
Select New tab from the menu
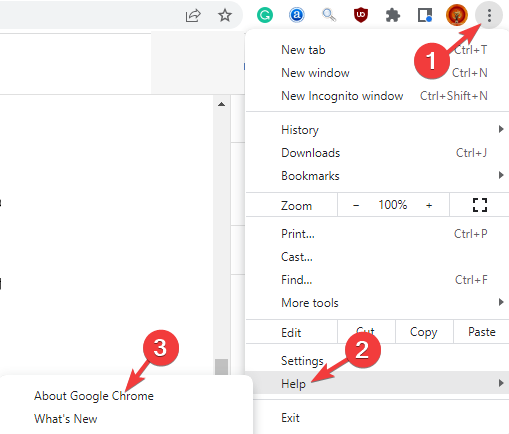(377, 50)
